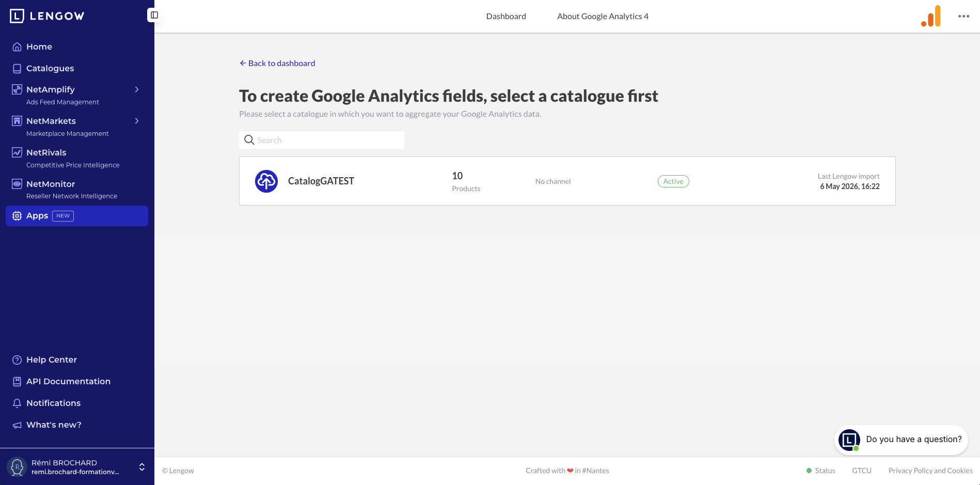Click the NetRivals chart icon

(x=17, y=152)
